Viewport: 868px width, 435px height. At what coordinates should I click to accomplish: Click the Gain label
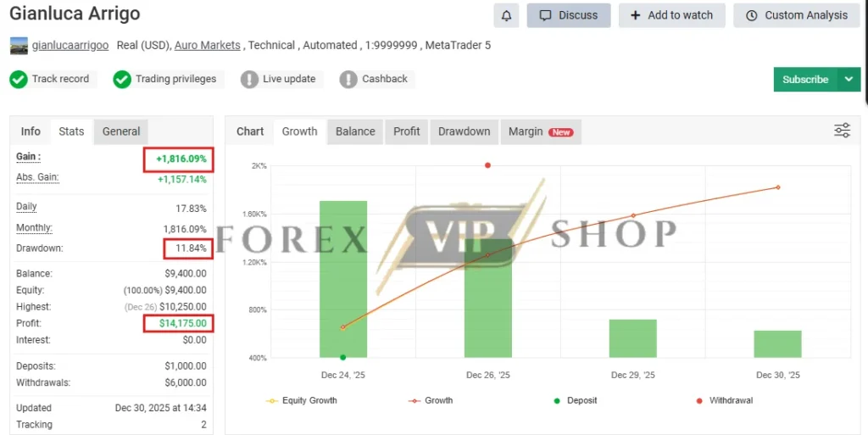click(x=28, y=157)
